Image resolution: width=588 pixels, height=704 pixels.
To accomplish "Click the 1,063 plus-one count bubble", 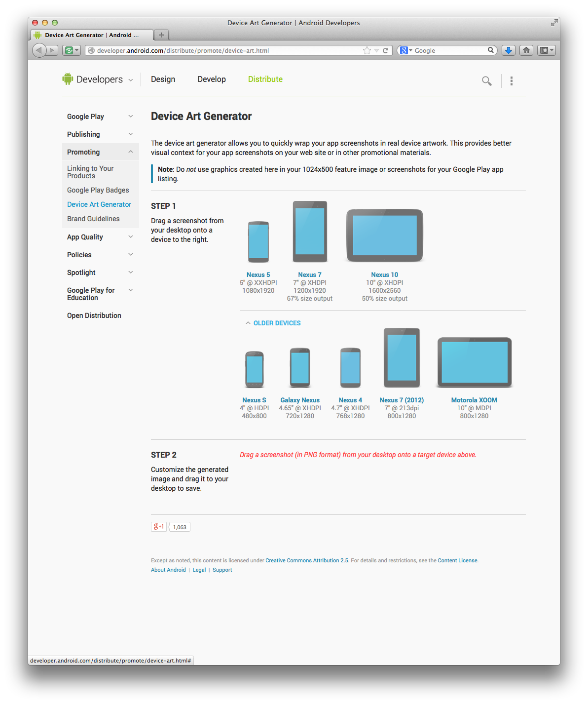I will [180, 527].
